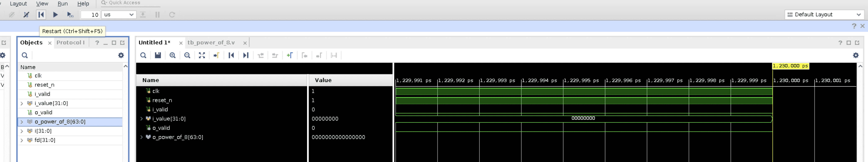Select o_valid signal in the waveform Name column
868x162 pixels.
pyautogui.click(x=161, y=128)
